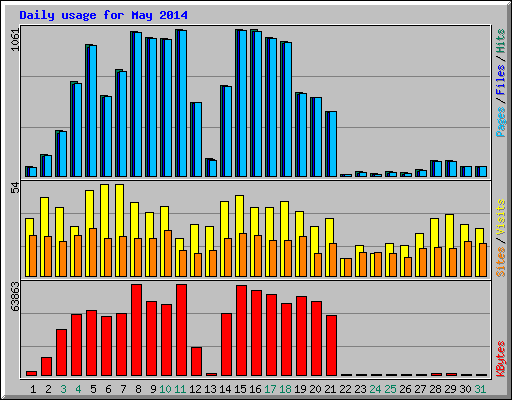Click day label 9 on x-axis
The width and height of the screenshot is (512, 400).
click(153, 389)
